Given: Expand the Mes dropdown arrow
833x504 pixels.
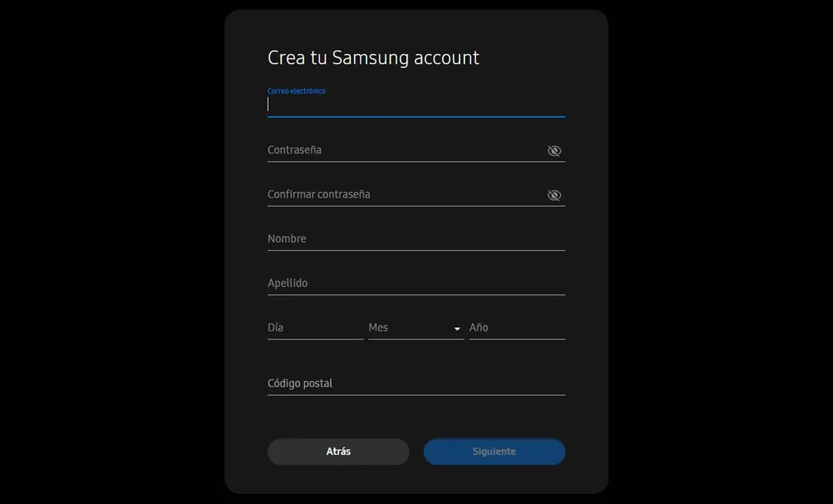Looking at the screenshot, I should (x=457, y=328).
